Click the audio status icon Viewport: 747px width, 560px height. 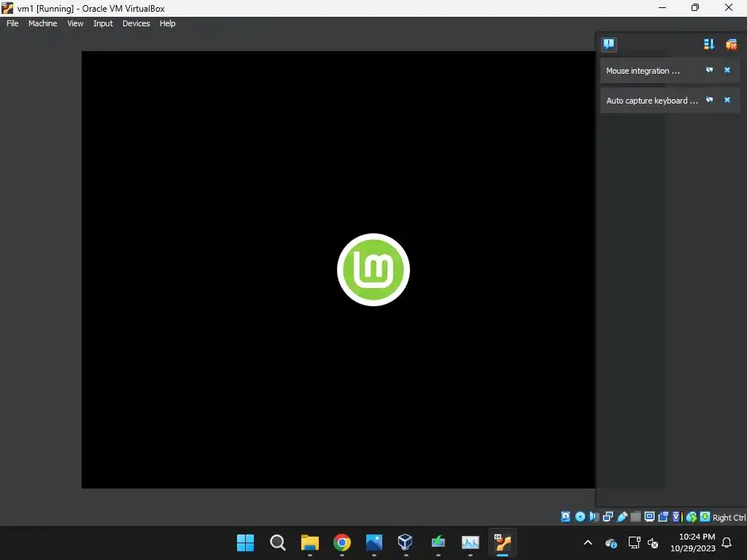coord(594,517)
